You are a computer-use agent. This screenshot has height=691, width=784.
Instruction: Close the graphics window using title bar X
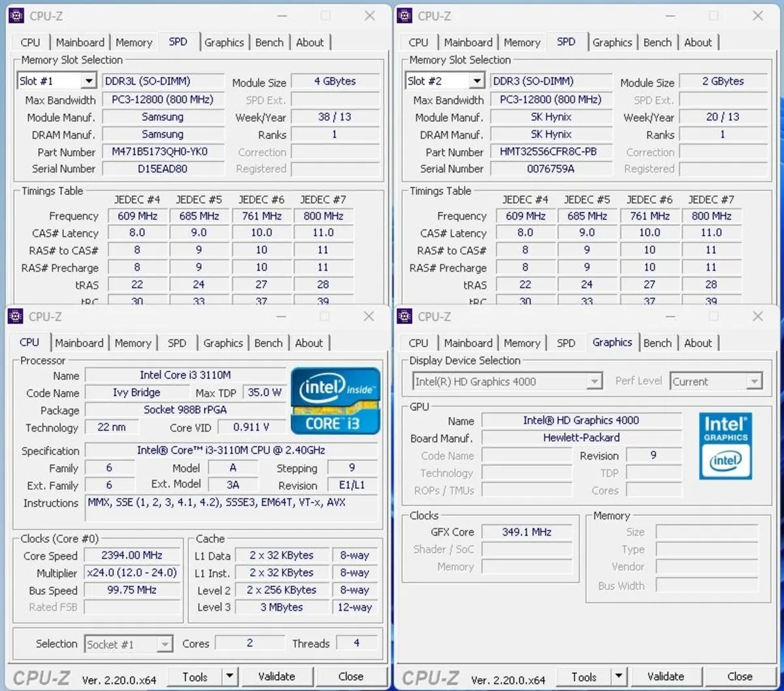pos(758,316)
